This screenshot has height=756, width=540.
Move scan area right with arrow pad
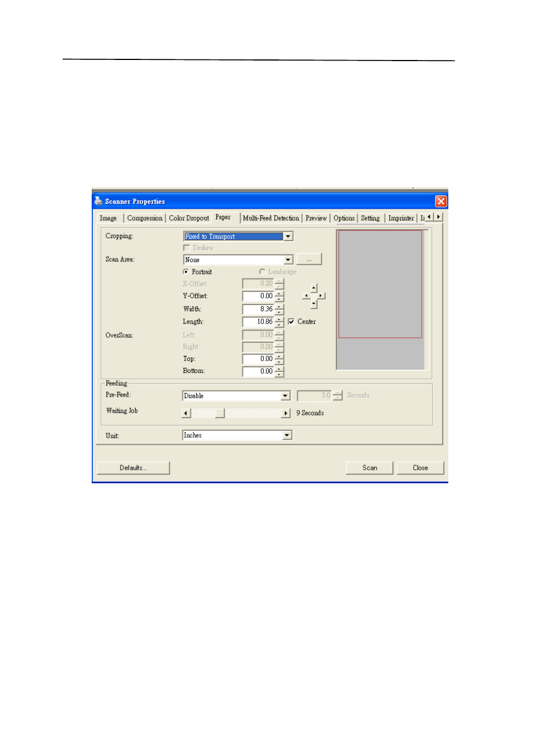(321, 296)
